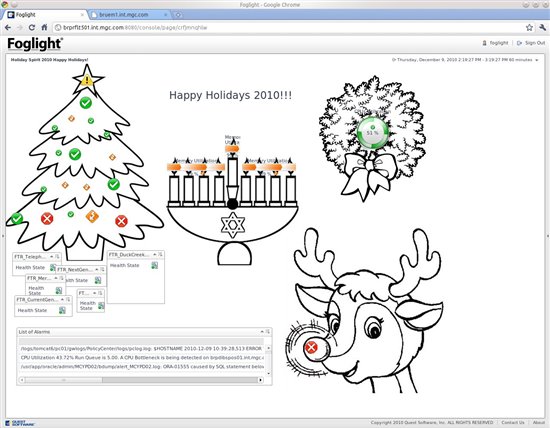The width and height of the screenshot is (550, 428).
Task: Click the orange wrench icon at the tree bottom
Action: coord(92,216)
